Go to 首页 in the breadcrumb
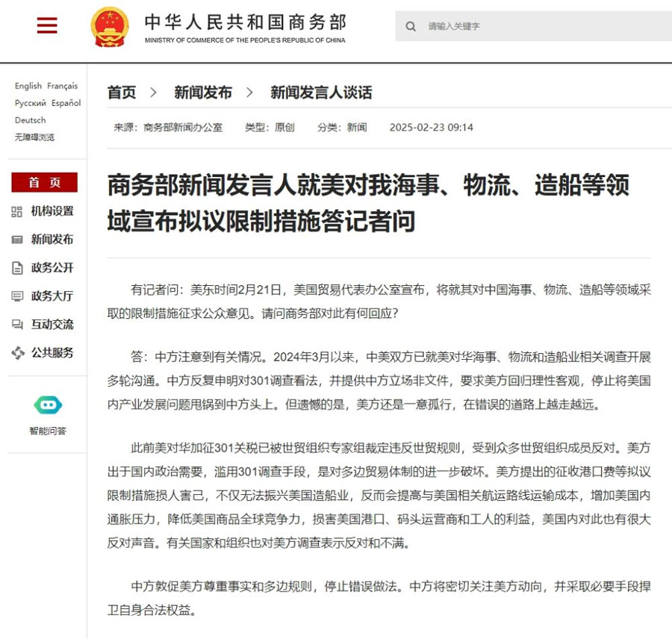 click(122, 92)
